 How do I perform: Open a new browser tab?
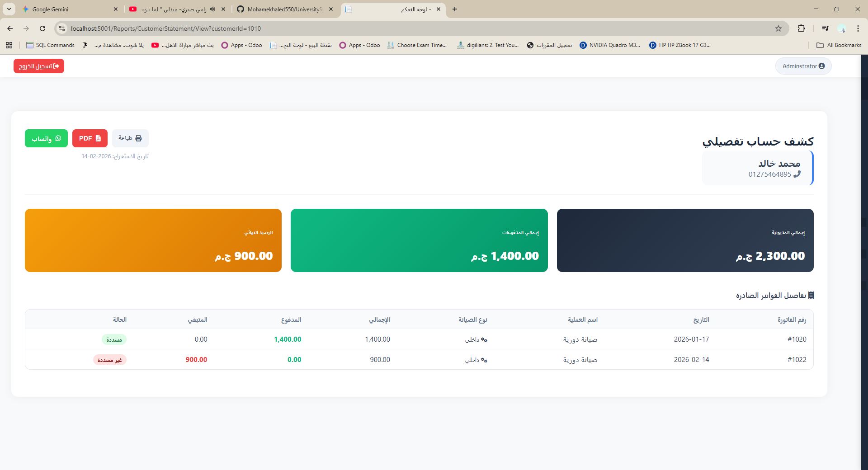click(455, 9)
